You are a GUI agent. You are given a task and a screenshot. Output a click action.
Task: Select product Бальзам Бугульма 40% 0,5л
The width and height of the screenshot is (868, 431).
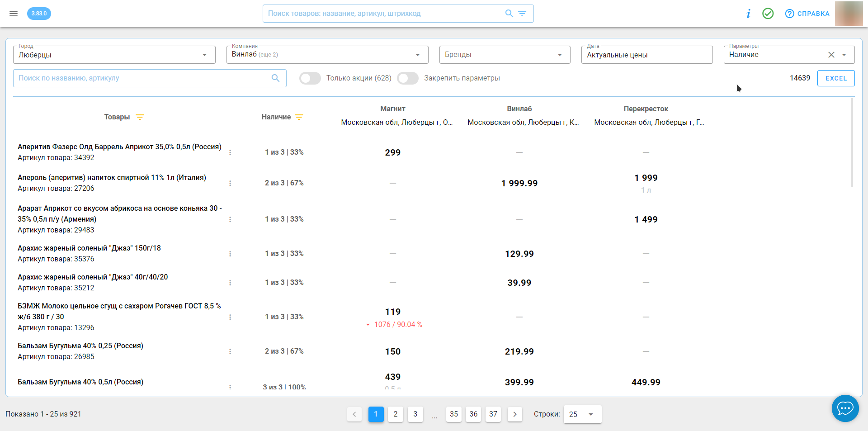point(80,382)
